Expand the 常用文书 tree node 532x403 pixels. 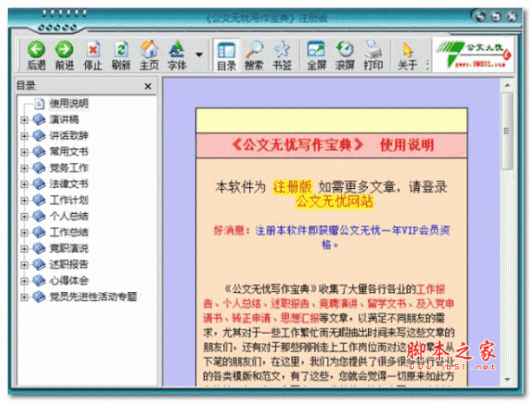click(24, 152)
